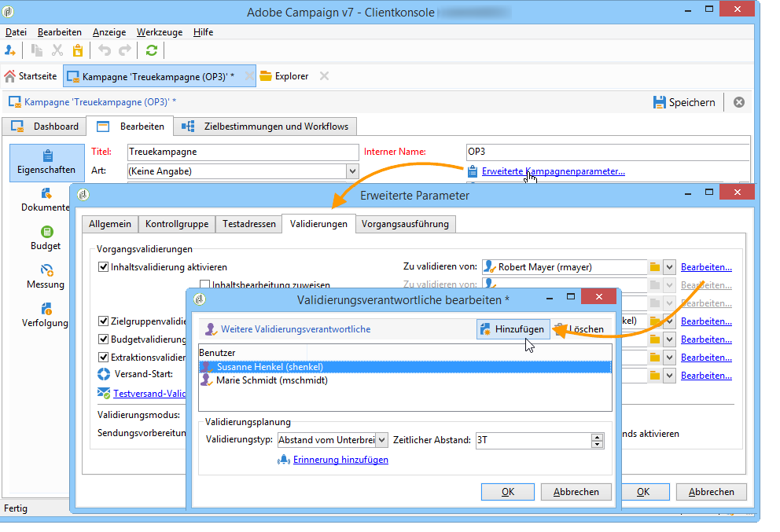Expand dropdown in Extraktionsvalidierung row
This screenshot has height=532, width=780.
click(x=670, y=358)
